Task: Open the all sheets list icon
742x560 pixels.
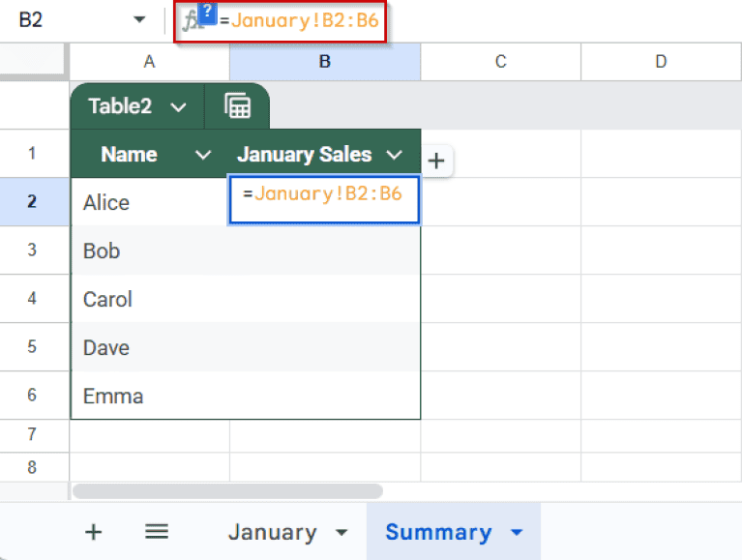Action: [x=157, y=532]
